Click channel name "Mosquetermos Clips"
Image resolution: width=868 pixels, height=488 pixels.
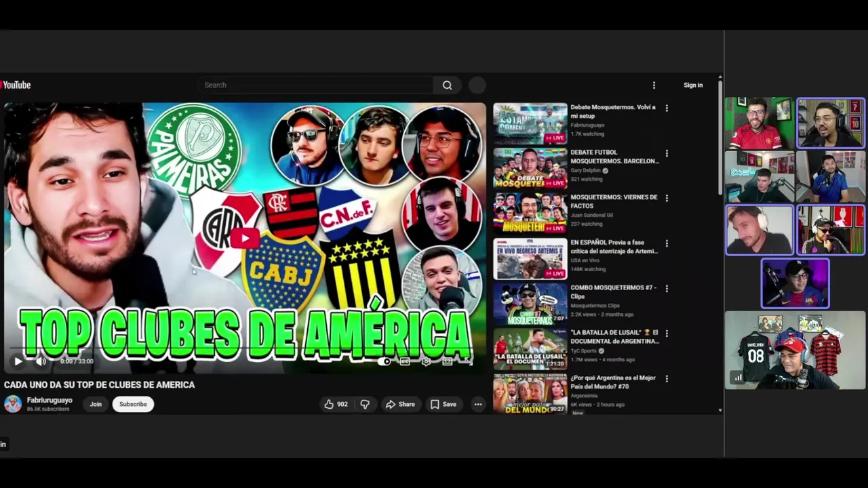595,306
